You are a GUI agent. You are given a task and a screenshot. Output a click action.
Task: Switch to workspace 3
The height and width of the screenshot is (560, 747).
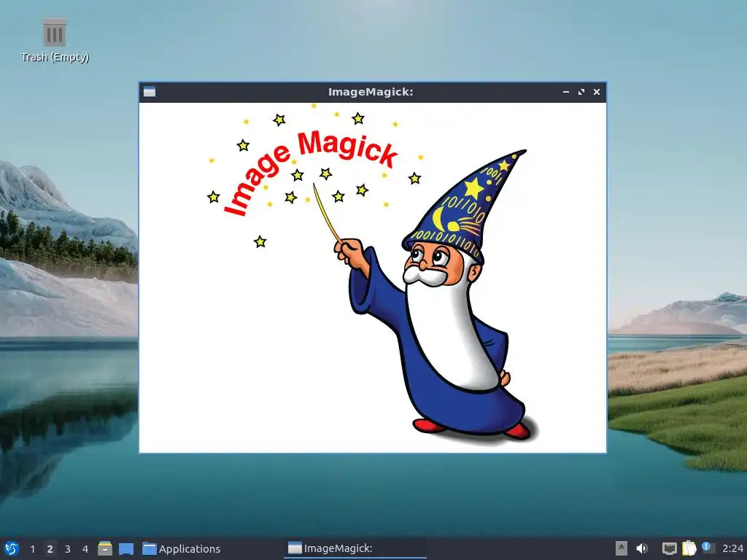tap(68, 549)
